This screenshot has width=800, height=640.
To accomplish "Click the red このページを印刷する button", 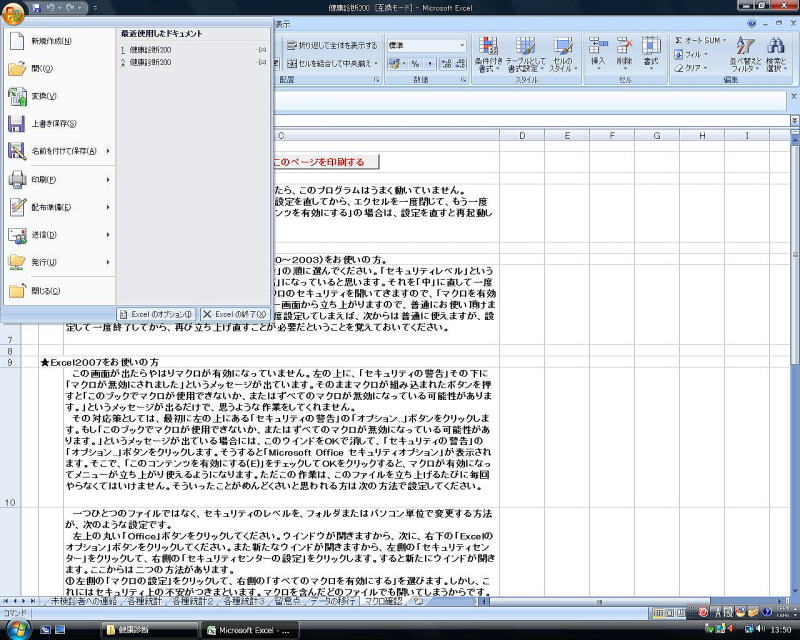I will [x=325, y=162].
